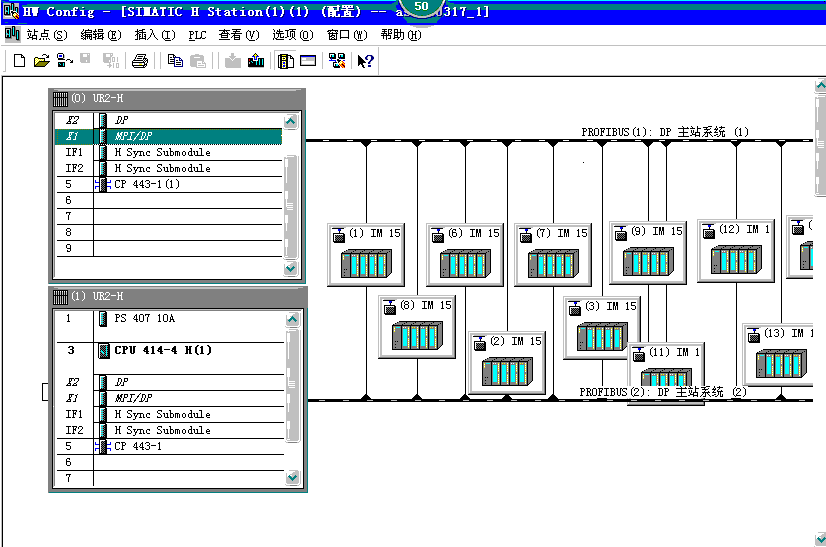Toggle the hardware catalog icon
This screenshot has height=547, width=826.
click(x=286, y=61)
